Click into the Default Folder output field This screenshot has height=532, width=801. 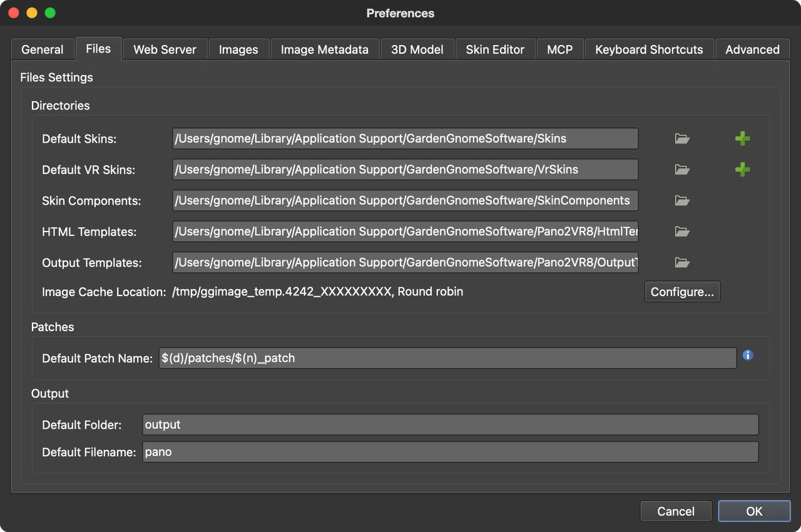pyautogui.click(x=451, y=424)
